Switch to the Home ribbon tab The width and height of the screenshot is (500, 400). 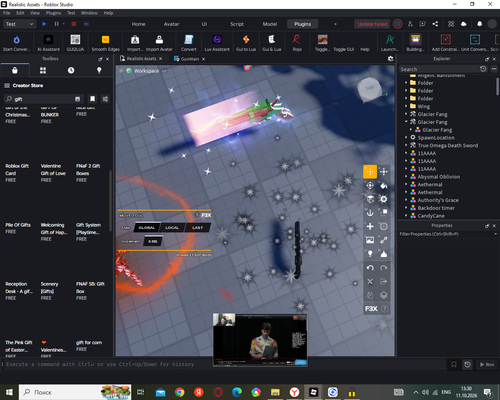tap(138, 24)
